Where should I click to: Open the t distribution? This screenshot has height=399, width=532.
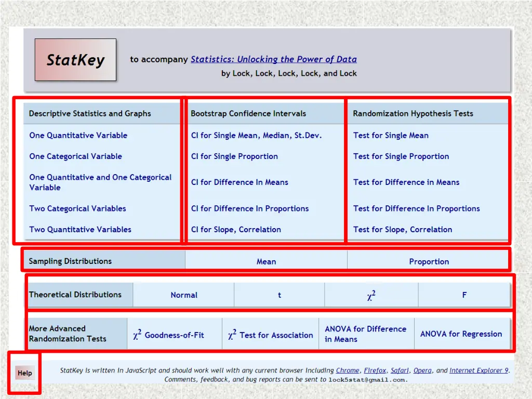coord(280,295)
